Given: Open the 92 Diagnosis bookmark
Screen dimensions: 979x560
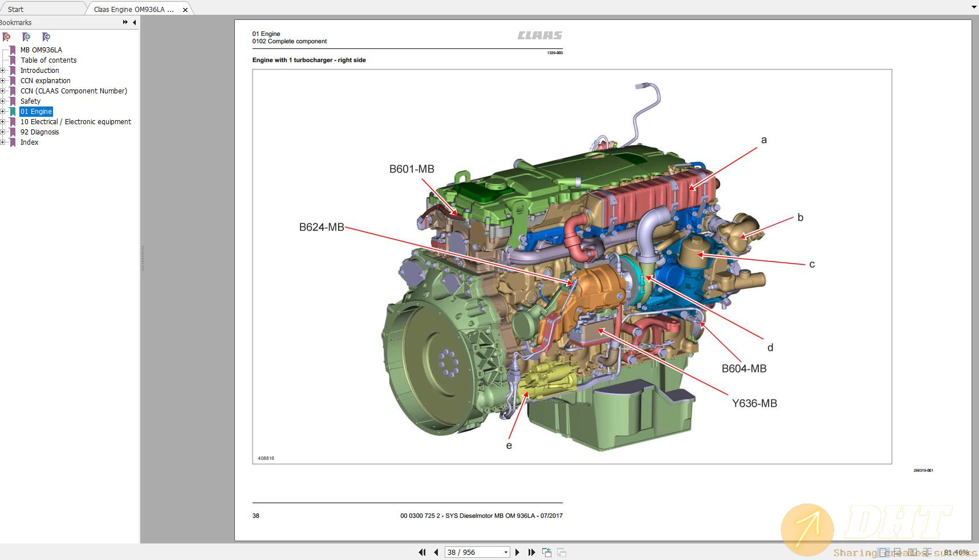Looking at the screenshot, I should (x=39, y=132).
